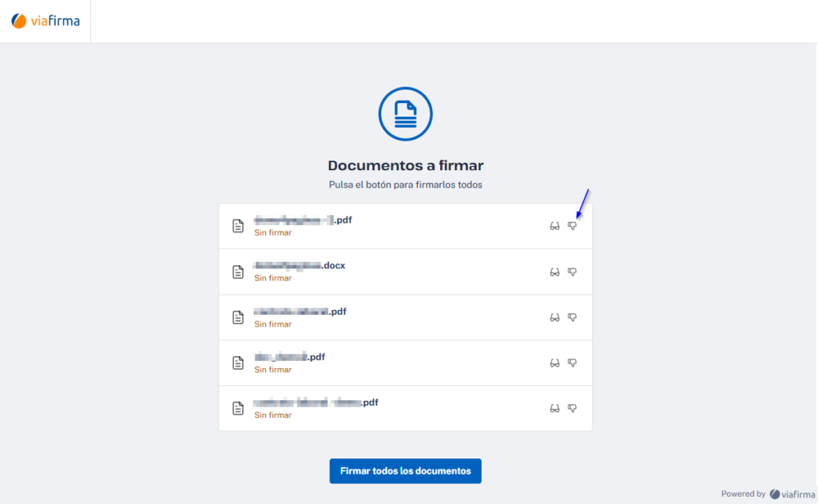Select the third document's .pdf file name
The width and height of the screenshot is (818, 504).
click(x=300, y=312)
